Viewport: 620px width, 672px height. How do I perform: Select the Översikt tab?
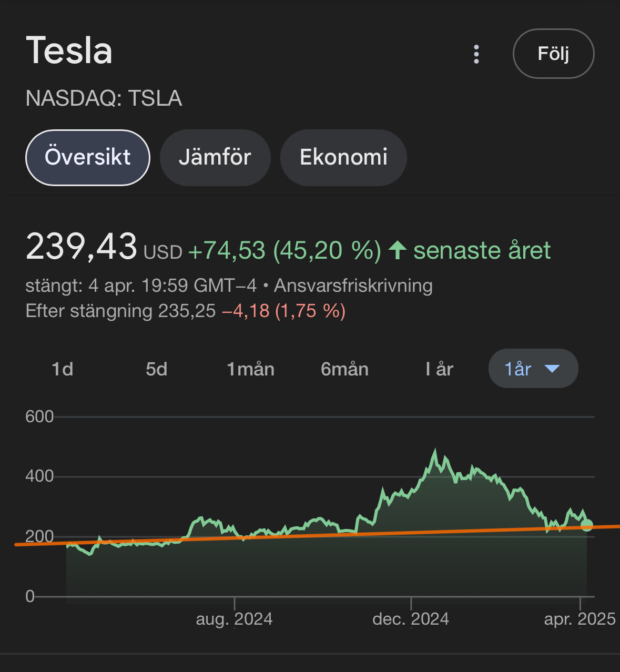click(88, 157)
